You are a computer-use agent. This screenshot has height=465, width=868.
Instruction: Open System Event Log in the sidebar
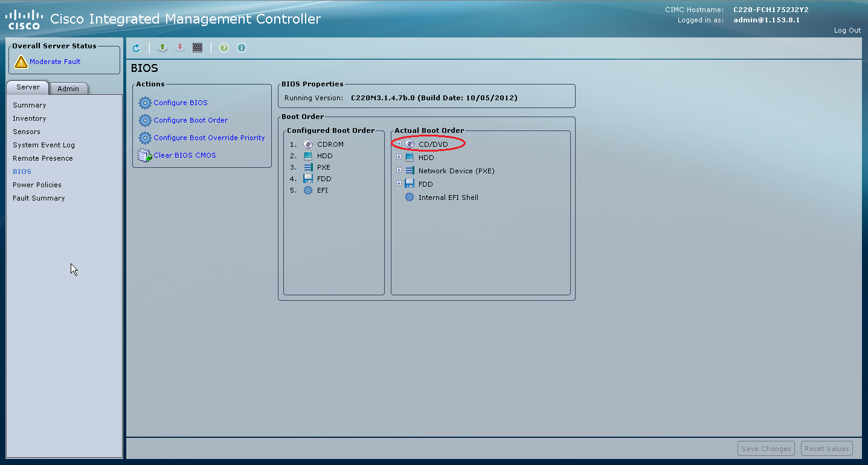(x=43, y=145)
